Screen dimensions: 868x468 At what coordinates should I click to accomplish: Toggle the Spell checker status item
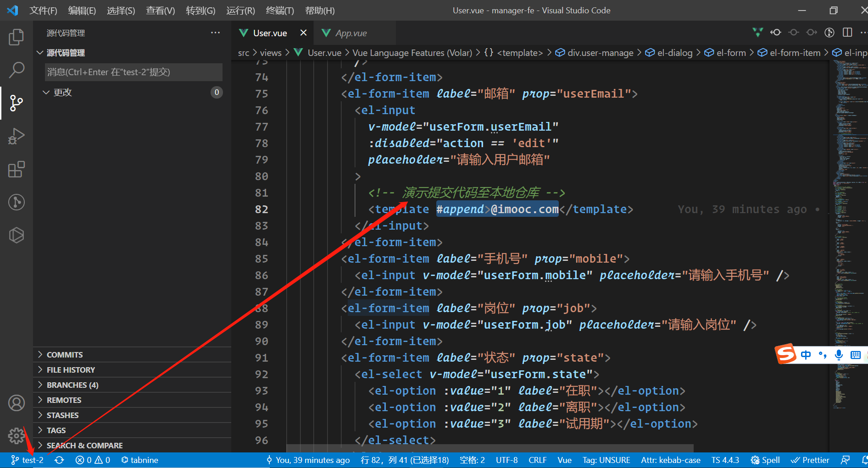click(x=765, y=460)
